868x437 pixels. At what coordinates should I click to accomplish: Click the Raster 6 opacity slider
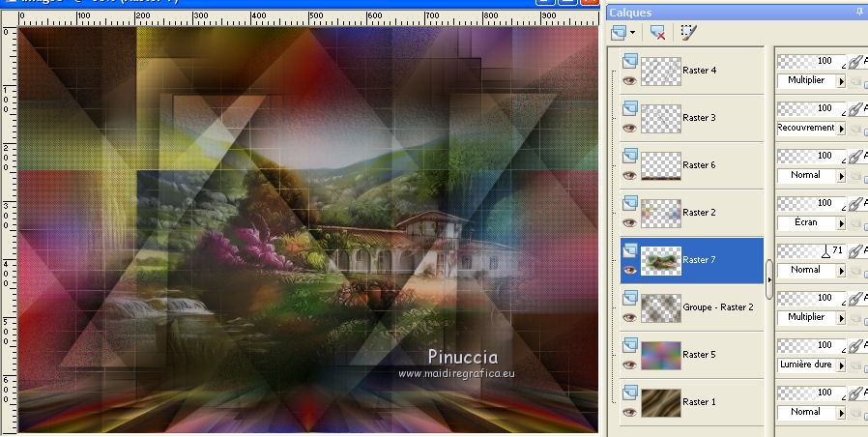point(812,156)
